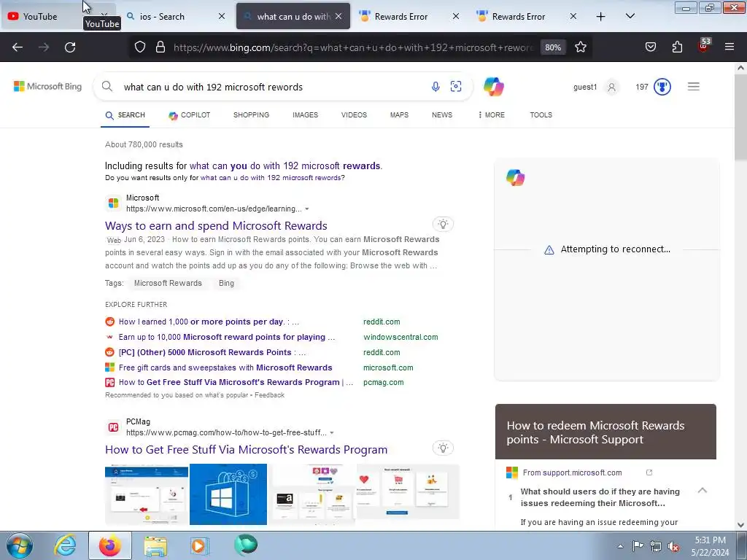Expand the microsoft.com URL dropdown arrow
Screen dimensions: 747x560
(307, 209)
